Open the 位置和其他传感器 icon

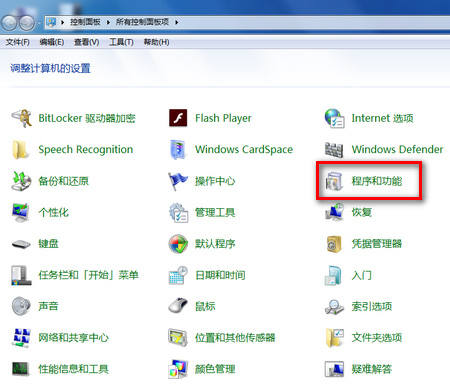[178, 338]
